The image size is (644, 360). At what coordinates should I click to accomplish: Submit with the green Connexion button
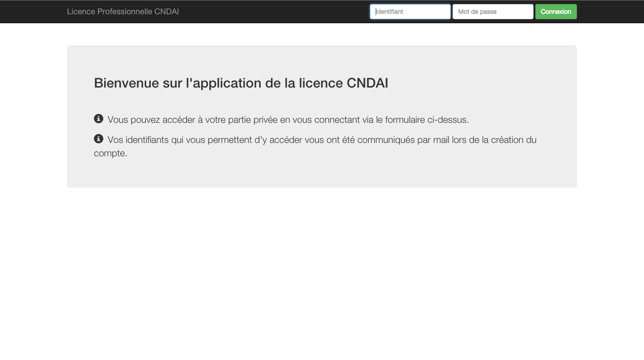(556, 12)
